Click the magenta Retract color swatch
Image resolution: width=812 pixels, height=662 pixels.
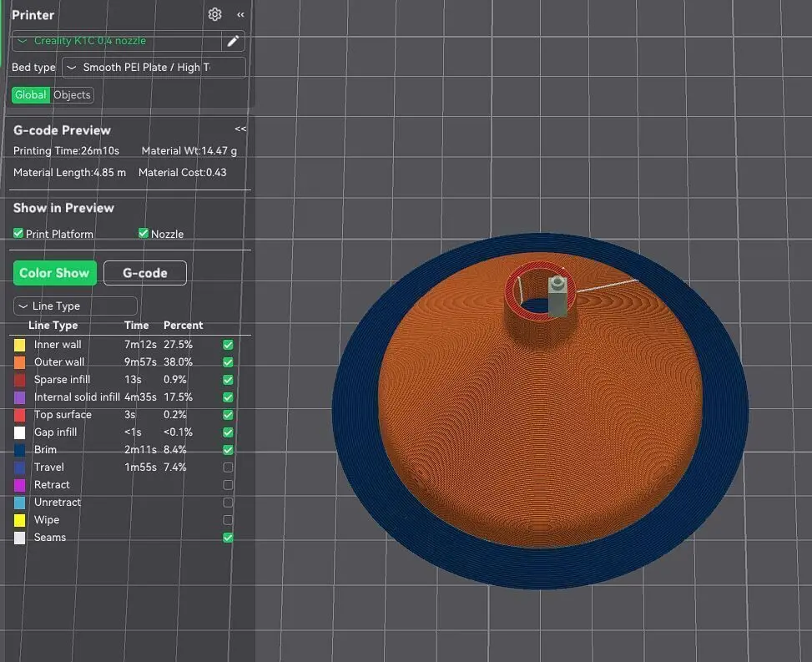[x=20, y=485]
